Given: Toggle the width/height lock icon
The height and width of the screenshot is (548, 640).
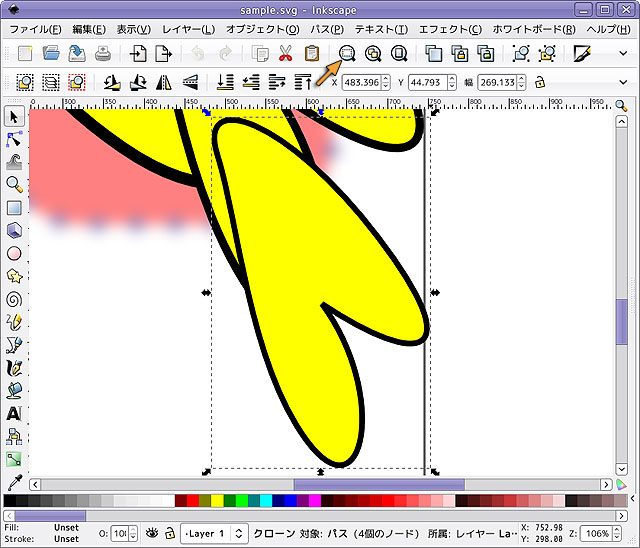Looking at the screenshot, I should click(x=540, y=82).
